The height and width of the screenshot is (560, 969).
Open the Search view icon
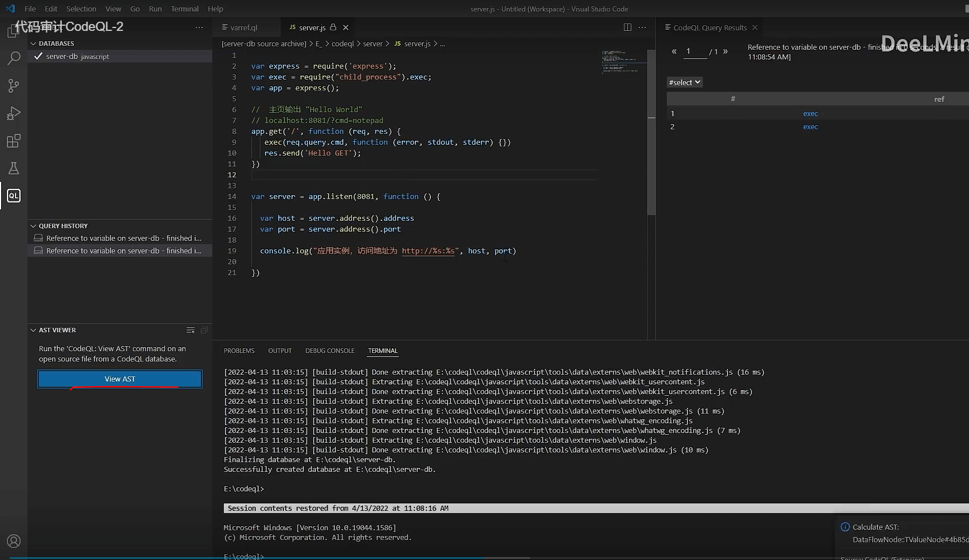[13, 58]
